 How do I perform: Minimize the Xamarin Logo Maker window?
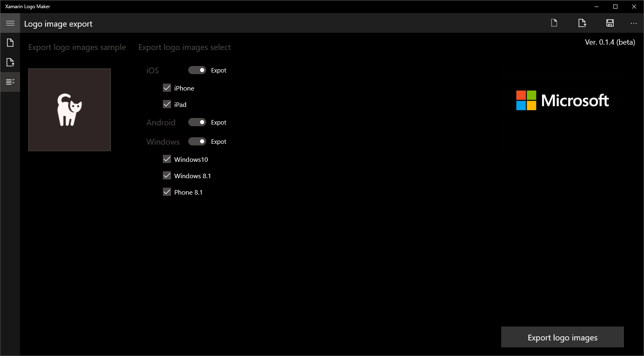point(597,7)
